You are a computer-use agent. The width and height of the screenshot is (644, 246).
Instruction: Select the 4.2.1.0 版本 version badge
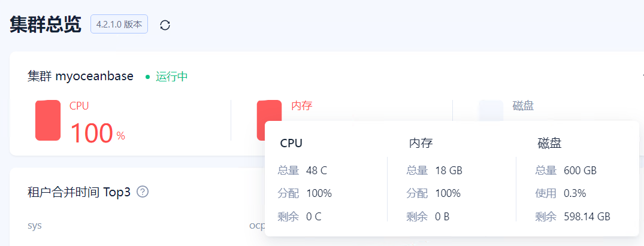119,24
